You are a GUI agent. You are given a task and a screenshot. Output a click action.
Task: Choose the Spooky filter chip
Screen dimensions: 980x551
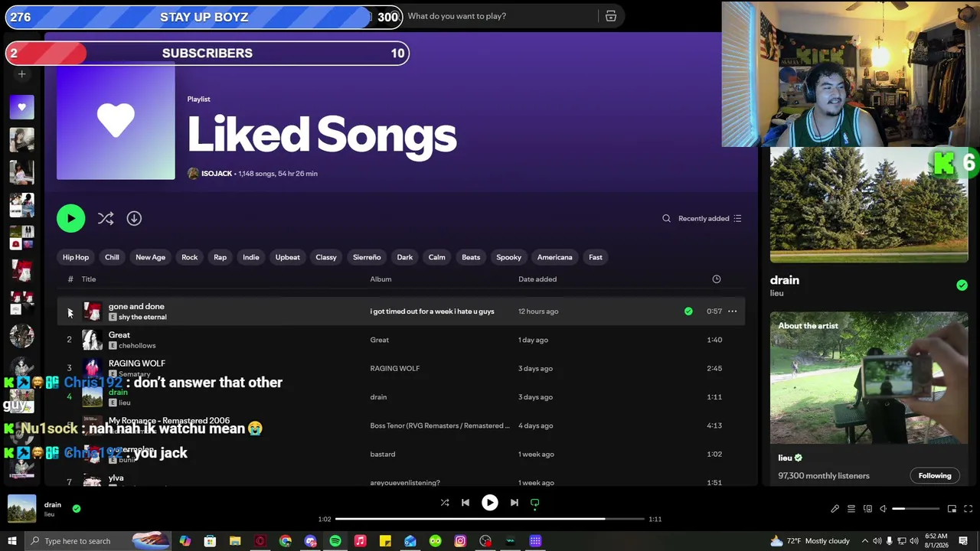(x=508, y=257)
